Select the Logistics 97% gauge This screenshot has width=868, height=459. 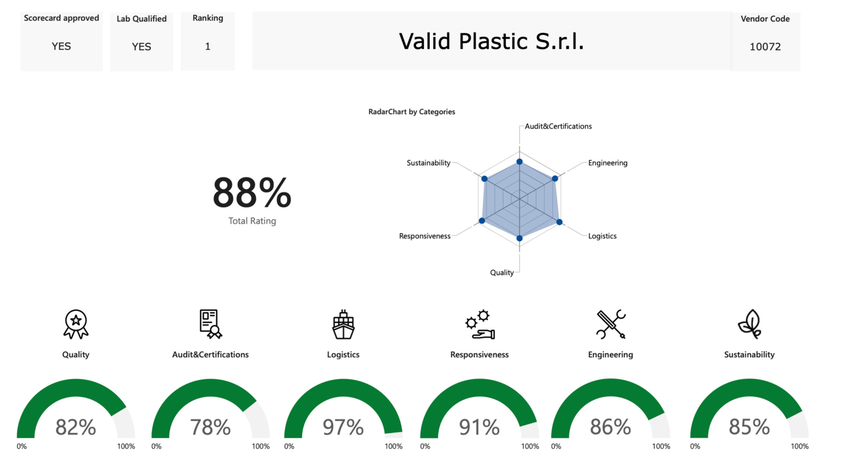click(x=344, y=416)
